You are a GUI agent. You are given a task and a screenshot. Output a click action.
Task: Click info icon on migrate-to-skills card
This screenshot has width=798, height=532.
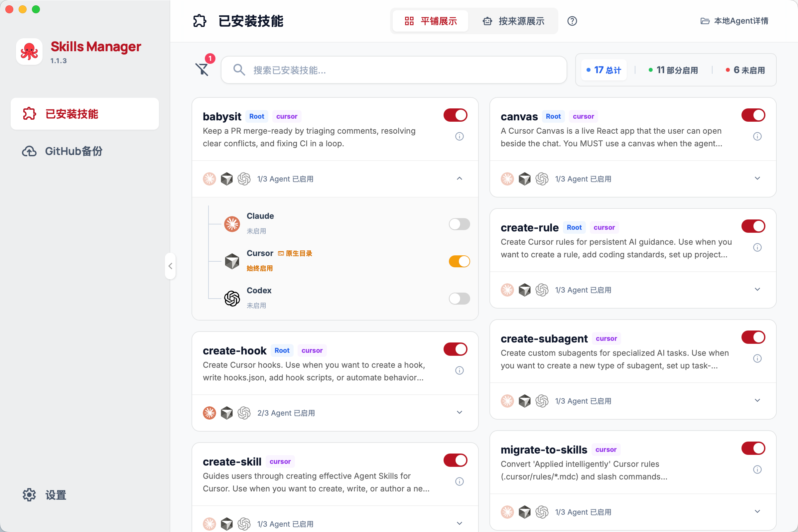point(757,469)
